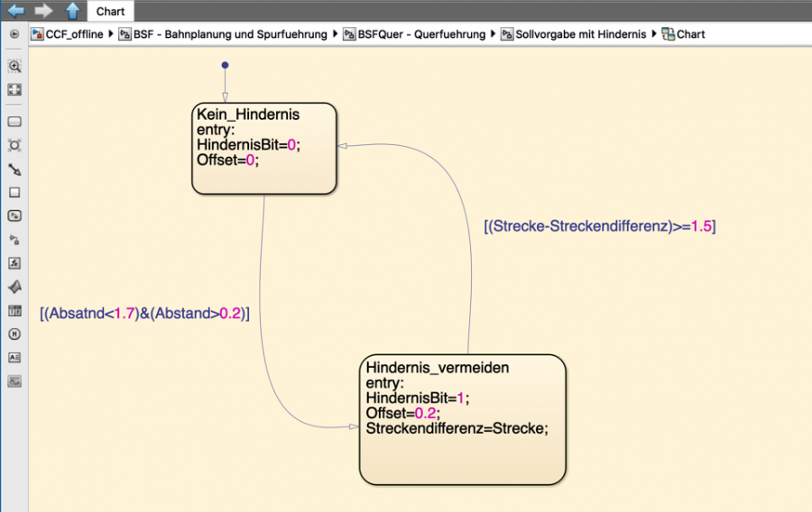This screenshot has width=812, height=512.
Task: Open the CCF_offline breadcrumb level
Action: tap(74, 34)
